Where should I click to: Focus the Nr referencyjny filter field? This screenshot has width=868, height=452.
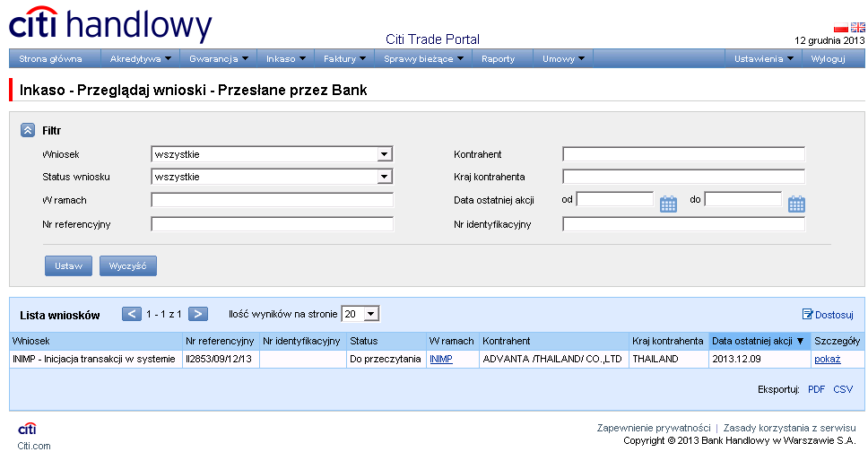point(272,224)
